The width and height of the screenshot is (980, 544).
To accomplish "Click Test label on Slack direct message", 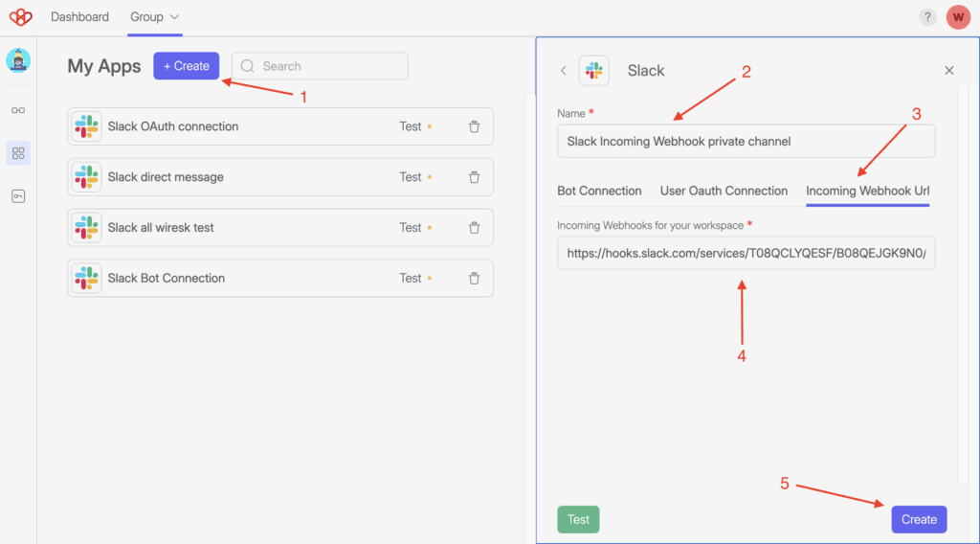I will (411, 177).
